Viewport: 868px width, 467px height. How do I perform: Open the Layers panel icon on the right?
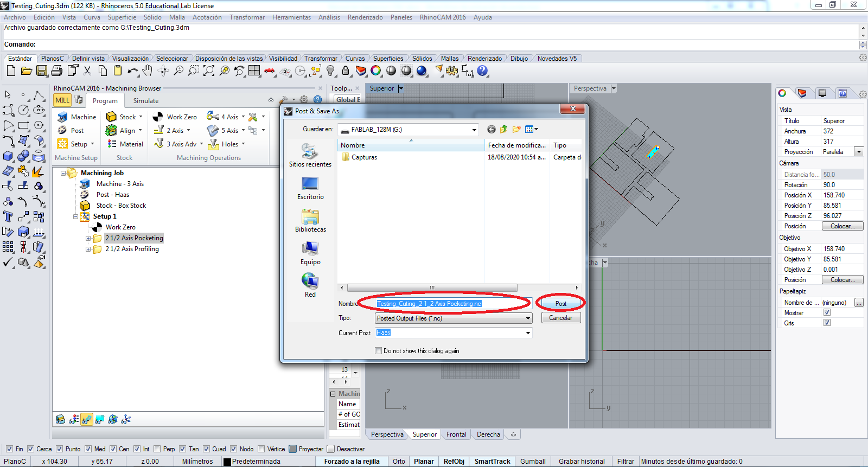coord(802,93)
